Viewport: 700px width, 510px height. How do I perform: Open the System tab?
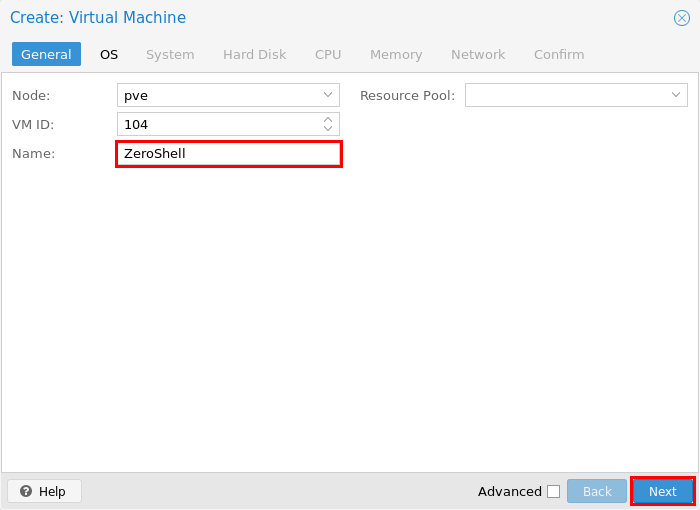[x=170, y=54]
